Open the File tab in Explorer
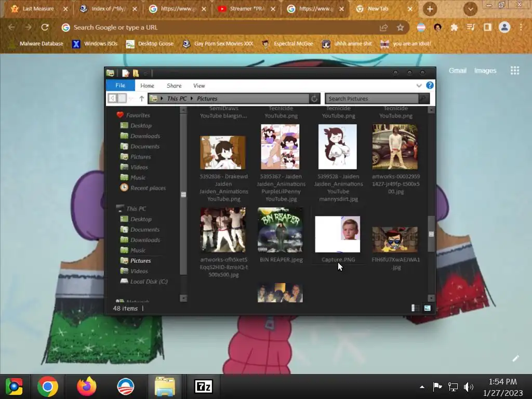This screenshot has height=399, width=532. [x=121, y=86]
